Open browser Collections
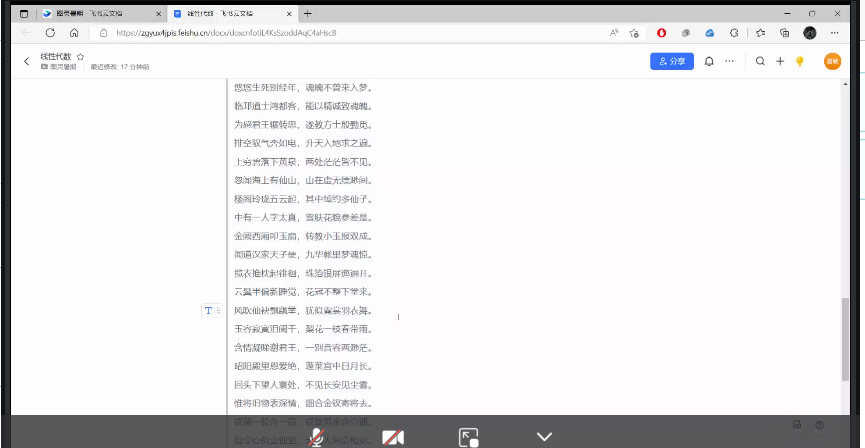This screenshot has height=448, width=865. tap(784, 33)
